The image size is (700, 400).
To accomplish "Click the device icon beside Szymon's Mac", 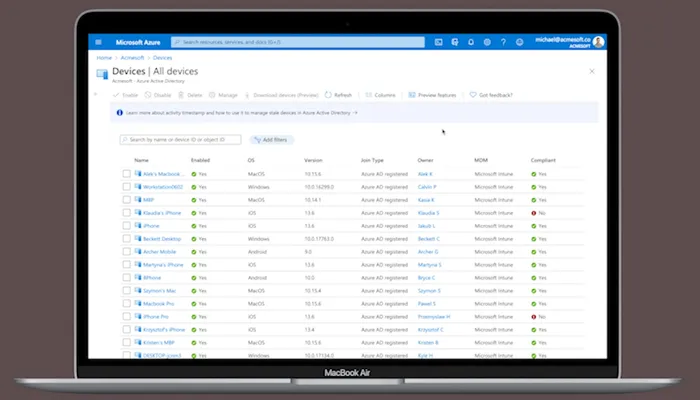I will coord(138,290).
